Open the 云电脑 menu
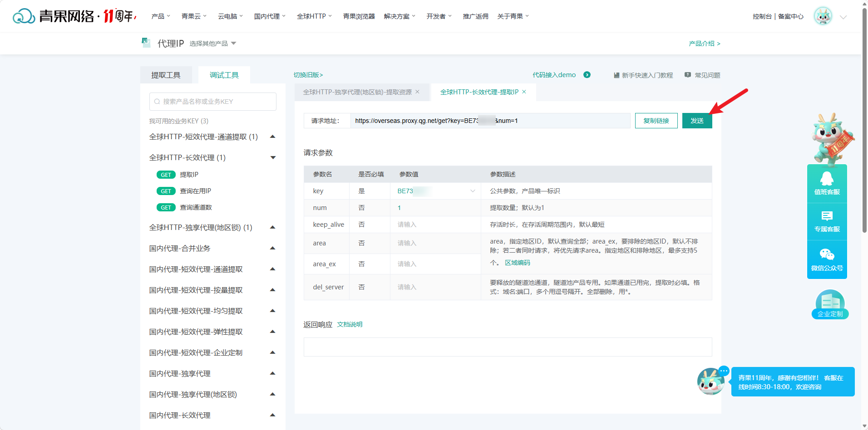Viewport: 868px width, 430px height. [230, 16]
